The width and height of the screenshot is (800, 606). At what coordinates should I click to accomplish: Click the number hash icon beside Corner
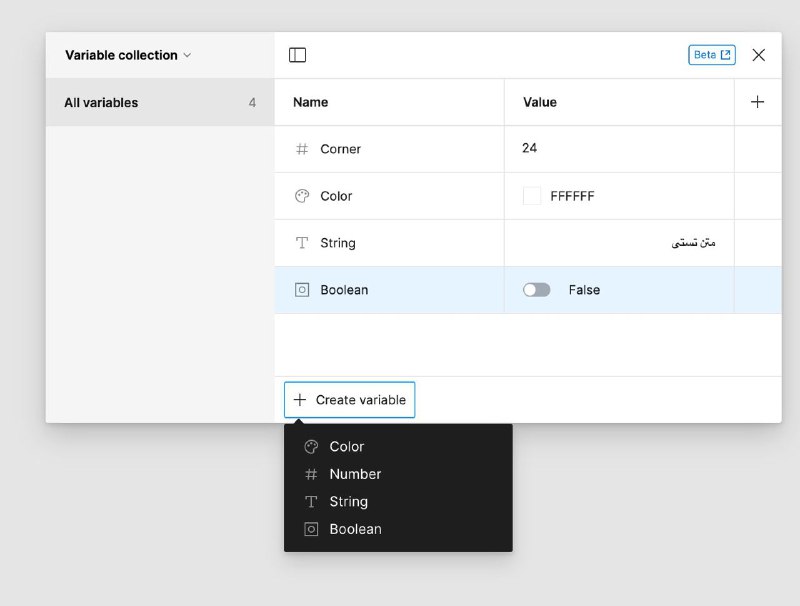302,149
